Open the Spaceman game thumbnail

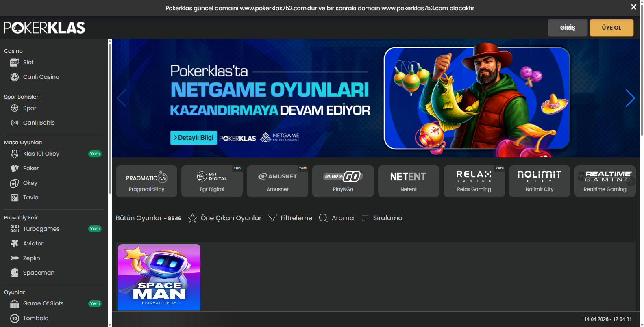point(159,277)
